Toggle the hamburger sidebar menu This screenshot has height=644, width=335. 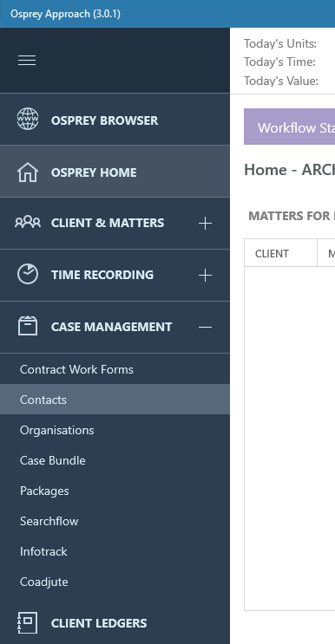click(27, 61)
